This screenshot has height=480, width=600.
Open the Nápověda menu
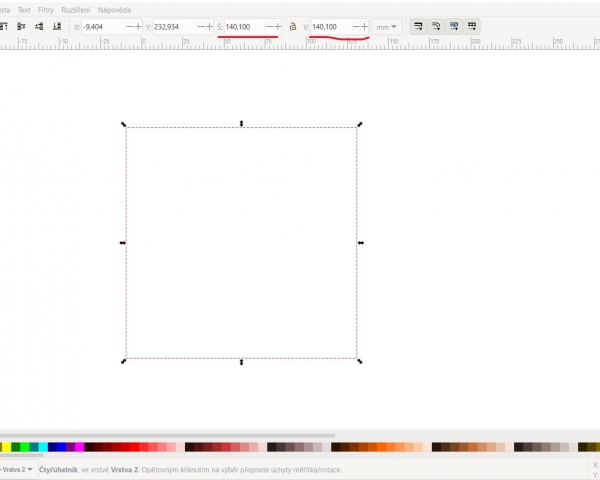[114, 9]
